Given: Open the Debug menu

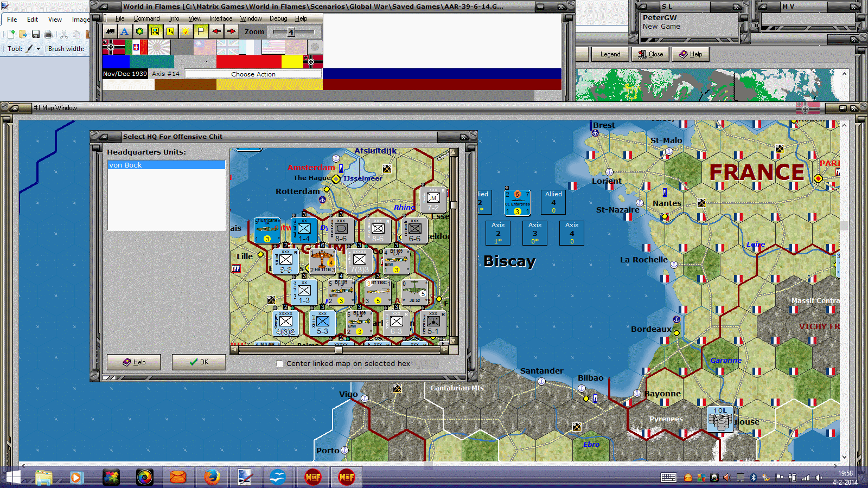Looking at the screenshot, I should point(278,18).
